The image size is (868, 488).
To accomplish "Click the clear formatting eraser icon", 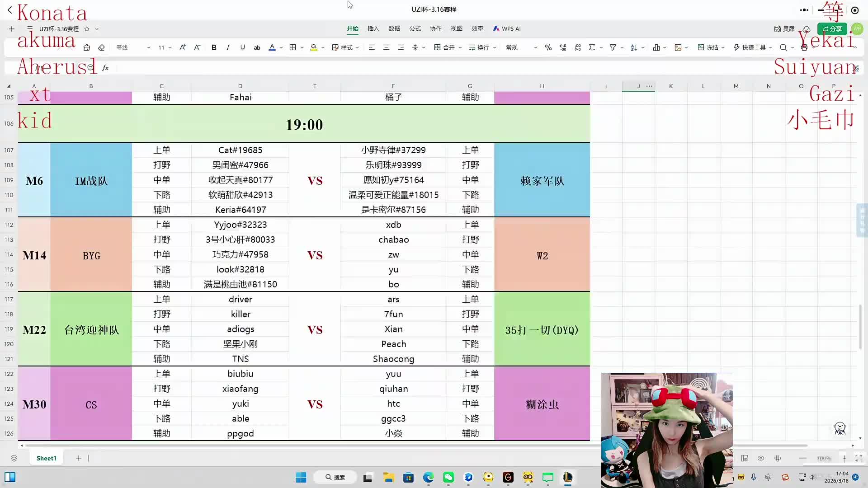I will [101, 47].
